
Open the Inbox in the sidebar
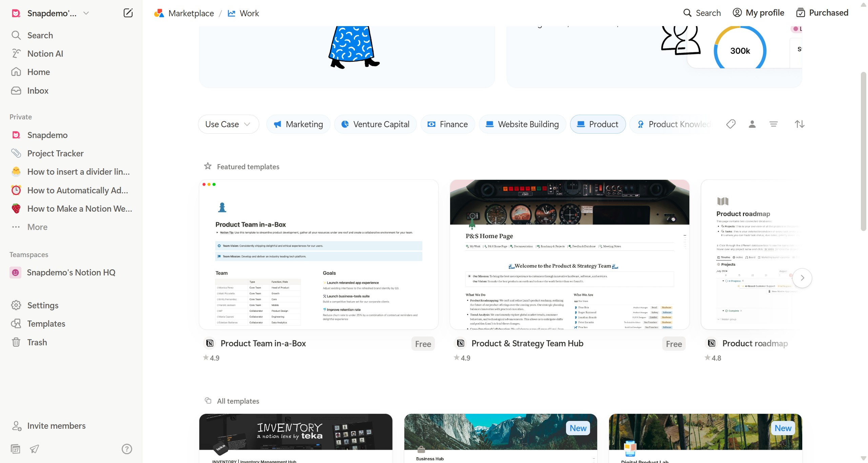(x=71, y=91)
